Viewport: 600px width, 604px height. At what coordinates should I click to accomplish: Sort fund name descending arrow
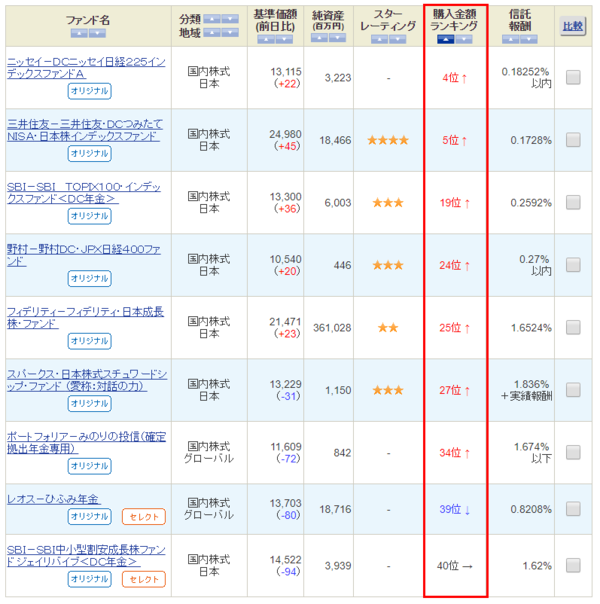pos(97,34)
